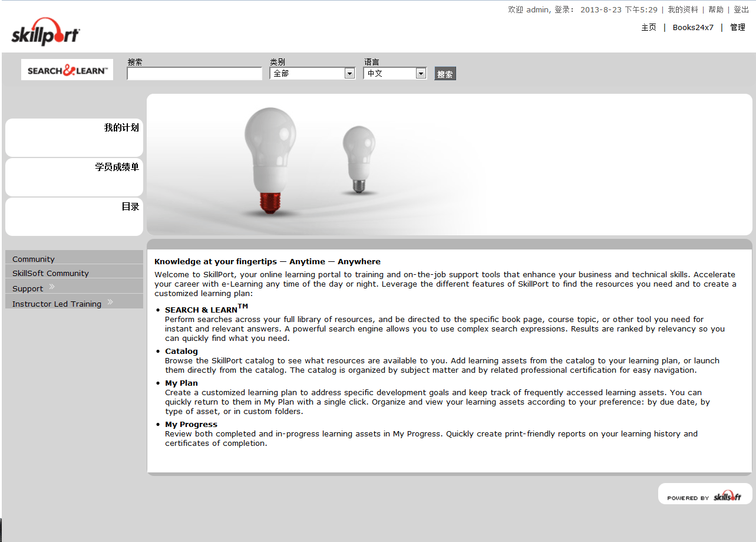The width and height of the screenshot is (756, 542).
Task: Open Books24x7 link
Action: (x=693, y=27)
